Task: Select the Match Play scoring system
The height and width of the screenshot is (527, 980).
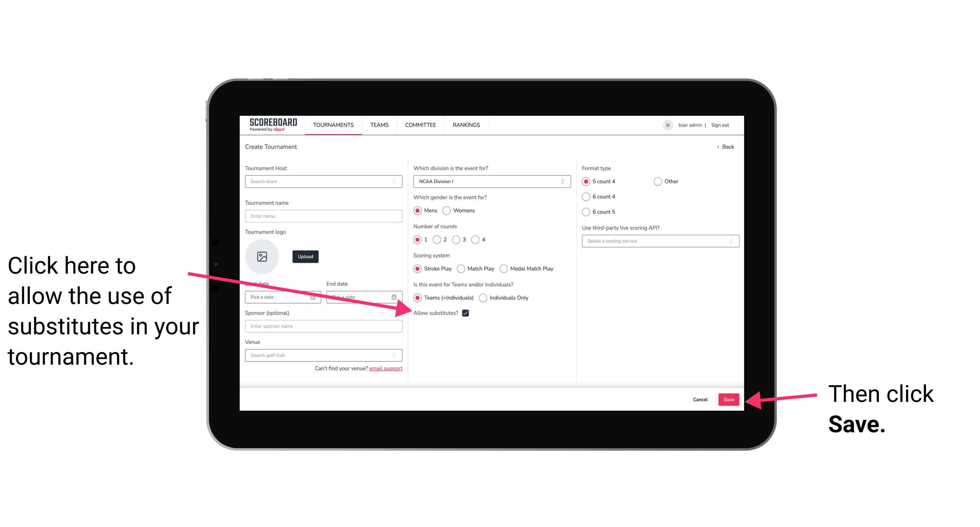Action: 462,268
